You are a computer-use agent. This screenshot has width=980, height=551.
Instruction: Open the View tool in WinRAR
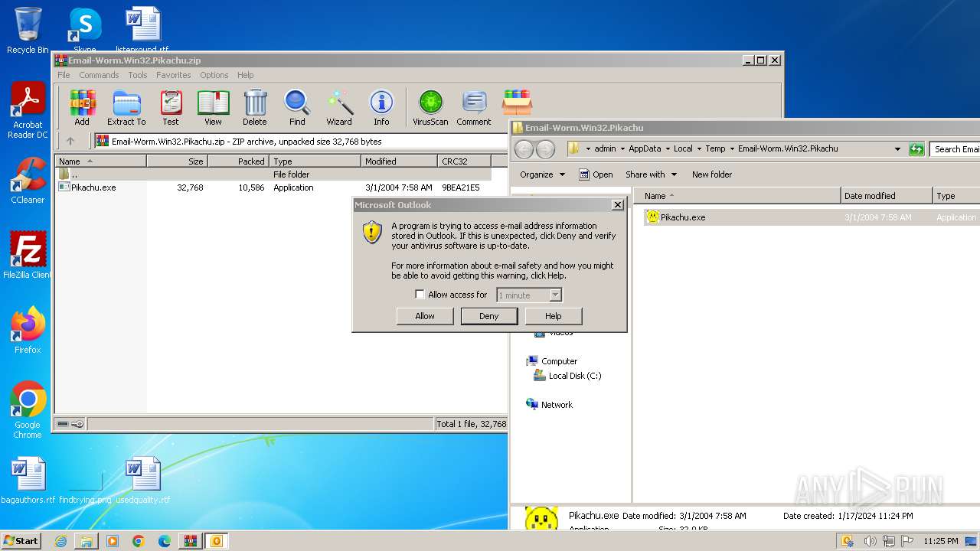pyautogui.click(x=213, y=107)
